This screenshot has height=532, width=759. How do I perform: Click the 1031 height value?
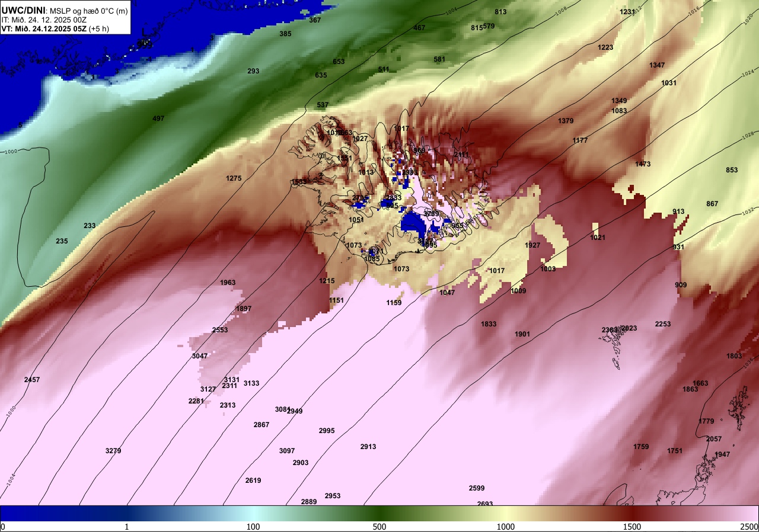[x=669, y=83]
